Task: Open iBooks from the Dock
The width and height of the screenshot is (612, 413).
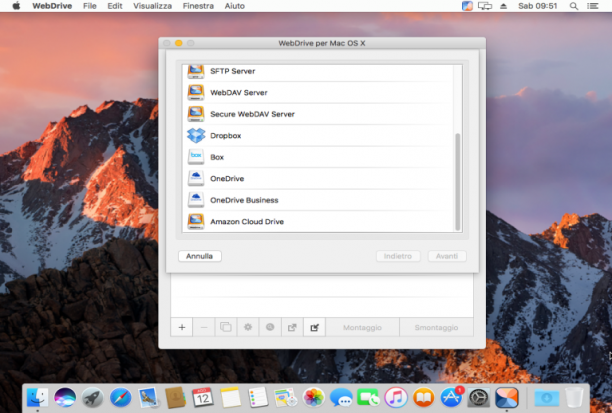Action: (423, 398)
